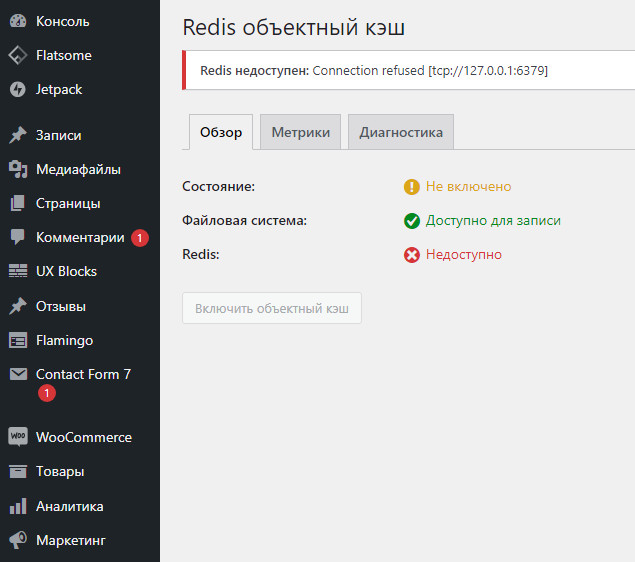Click the Доступно для записи status text
The width and height of the screenshot is (635, 562).
[493, 221]
